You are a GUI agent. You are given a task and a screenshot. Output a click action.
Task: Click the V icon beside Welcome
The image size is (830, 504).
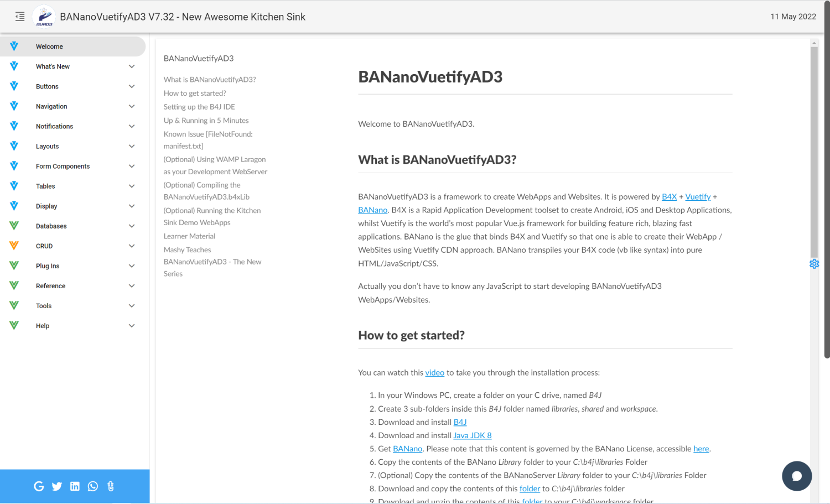click(14, 46)
